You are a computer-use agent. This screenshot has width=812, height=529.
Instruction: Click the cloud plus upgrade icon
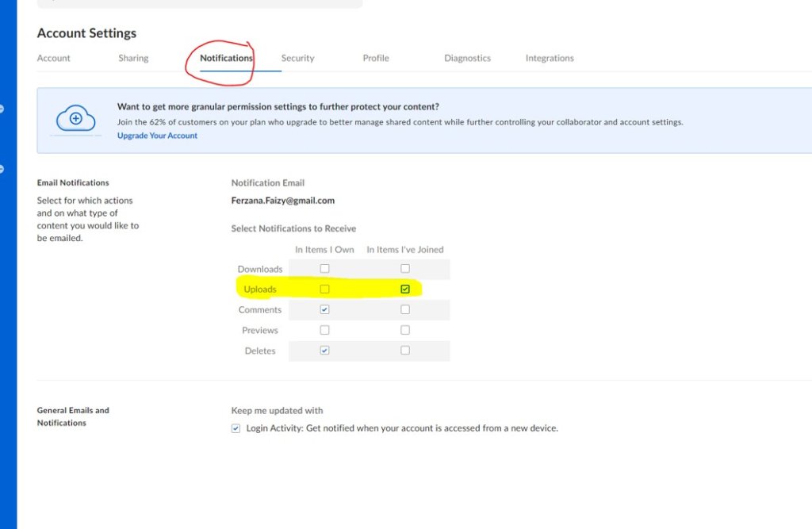tap(75, 120)
